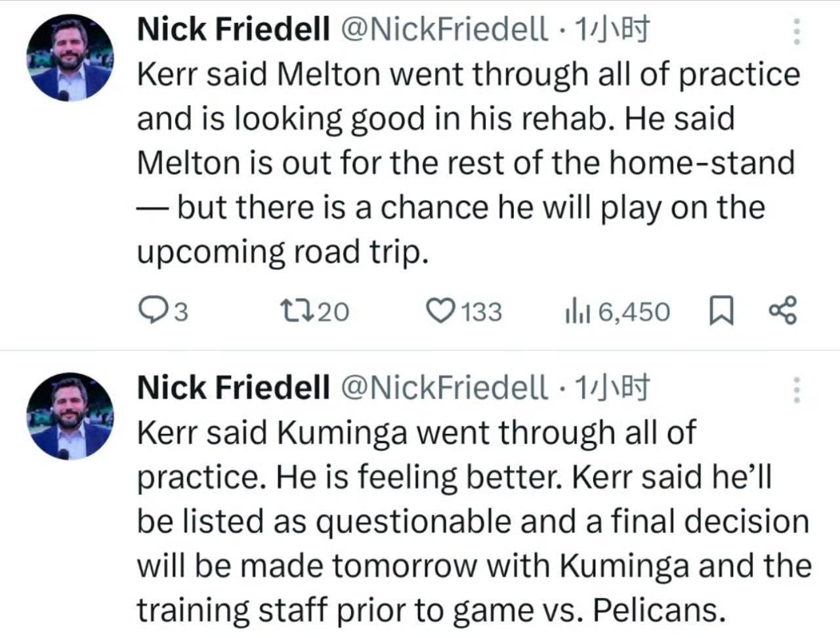Bookmark the Melton rehab tweet
This screenshot has height=638, width=840.
pyautogui.click(x=721, y=311)
